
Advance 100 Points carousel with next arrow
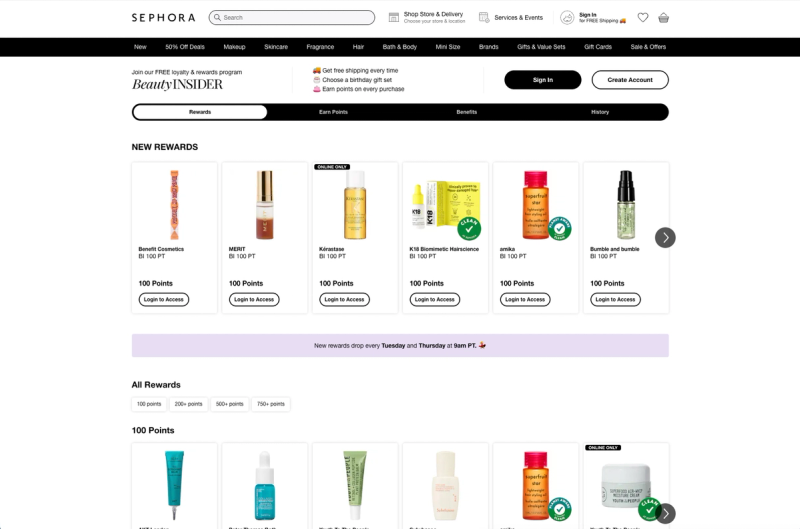665,514
